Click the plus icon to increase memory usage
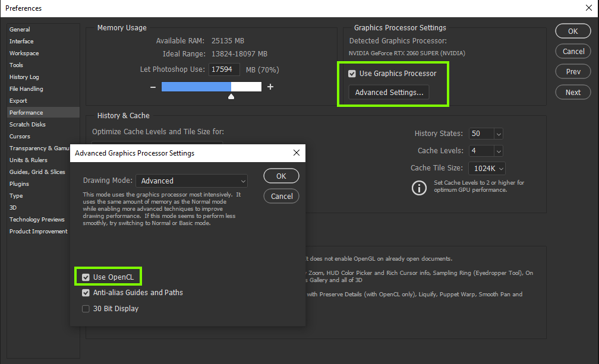599x364 pixels. coord(270,86)
